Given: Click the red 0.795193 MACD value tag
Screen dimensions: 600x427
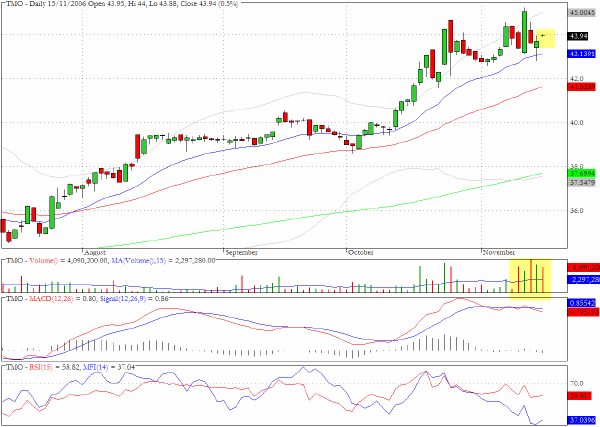Looking at the screenshot, I should (x=583, y=312).
